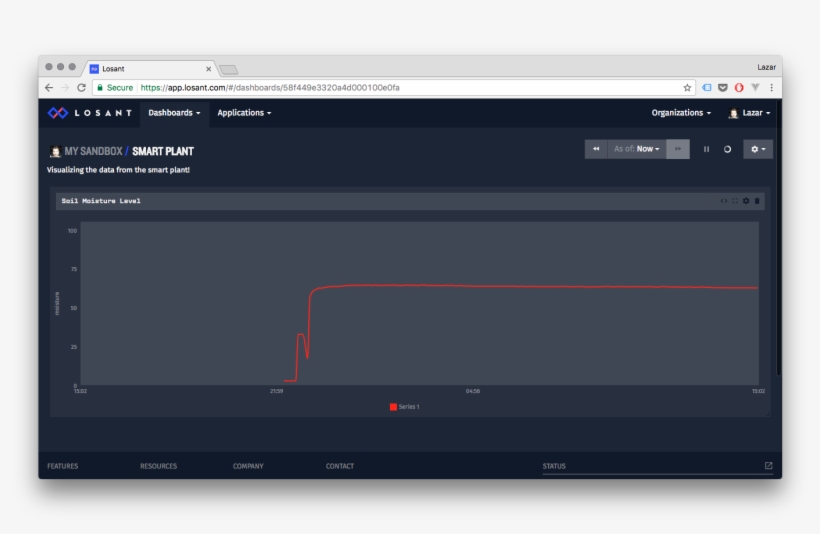Open the RESOURCES footer link
820x534 pixels.
[x=158, y=466]
